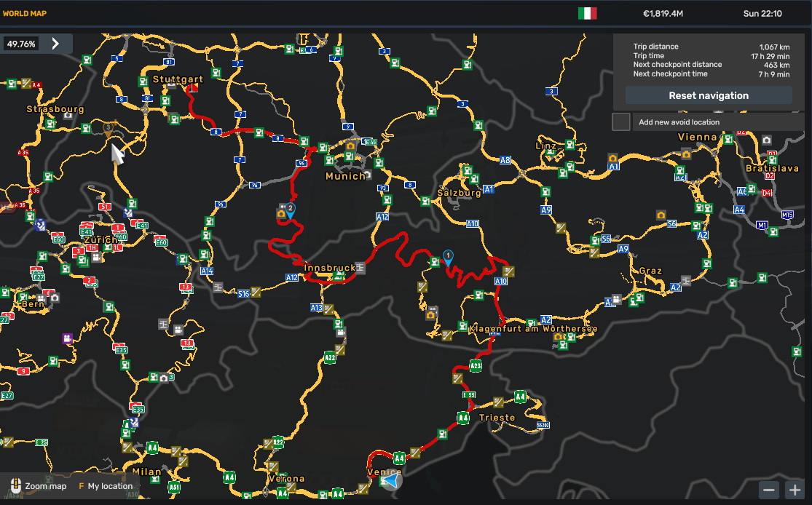Enable the Add new avoid location checkbox

(621, 122)
